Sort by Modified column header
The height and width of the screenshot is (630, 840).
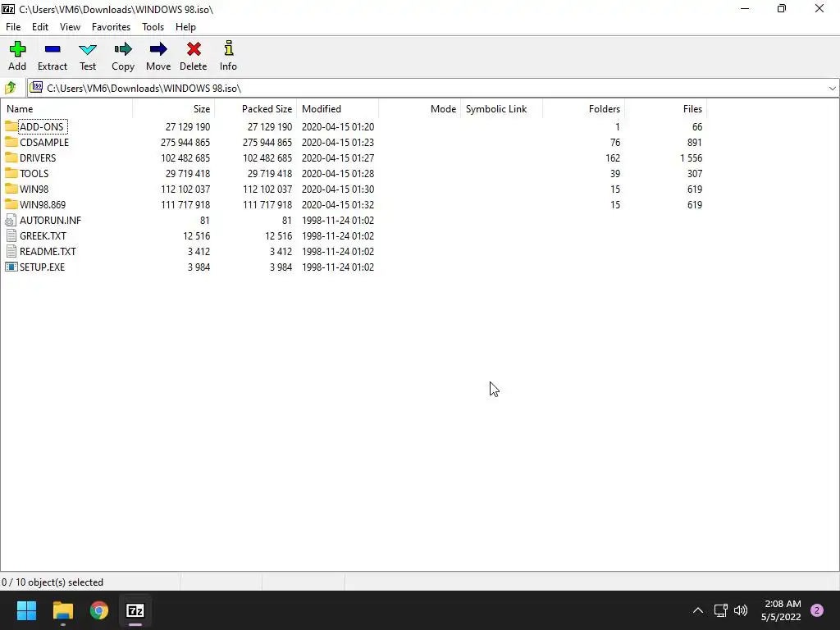coord(337,109)
